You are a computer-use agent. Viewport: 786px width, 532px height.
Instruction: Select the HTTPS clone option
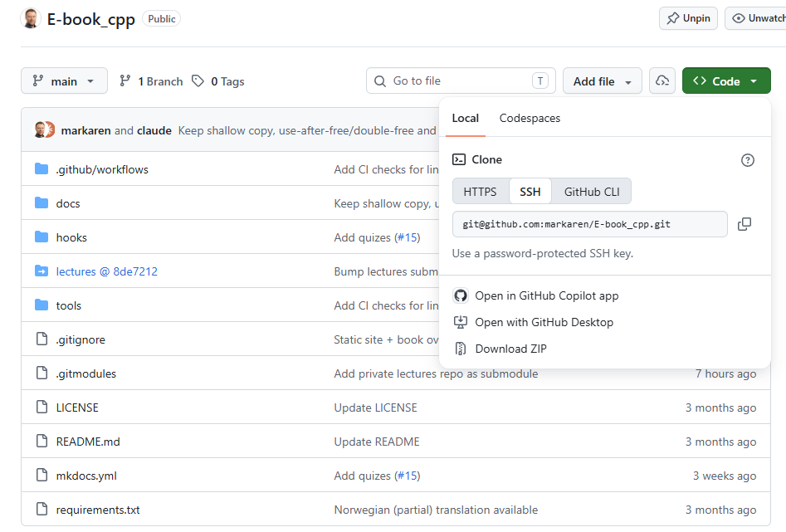[481, 192]
